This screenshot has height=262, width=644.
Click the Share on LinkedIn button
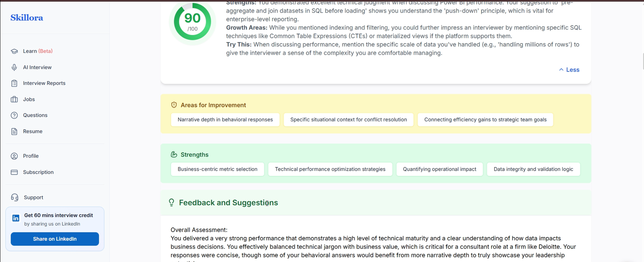coord(55,239)
